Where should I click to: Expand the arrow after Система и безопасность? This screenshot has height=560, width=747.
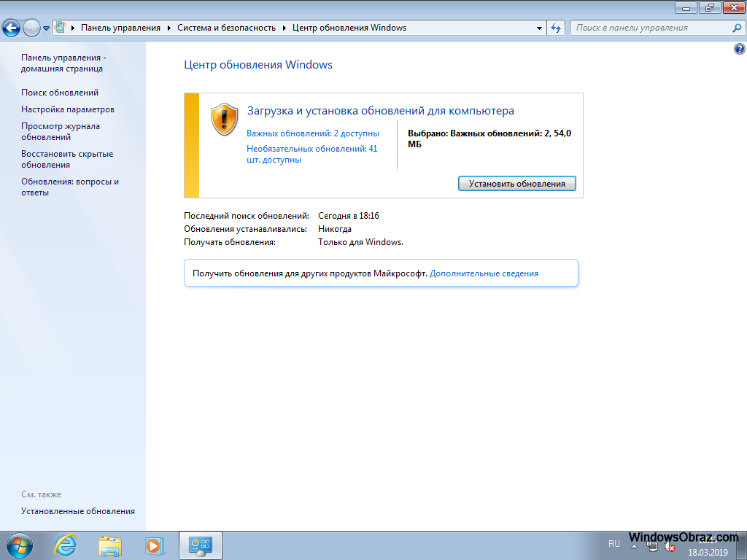(x=284, y=28)
